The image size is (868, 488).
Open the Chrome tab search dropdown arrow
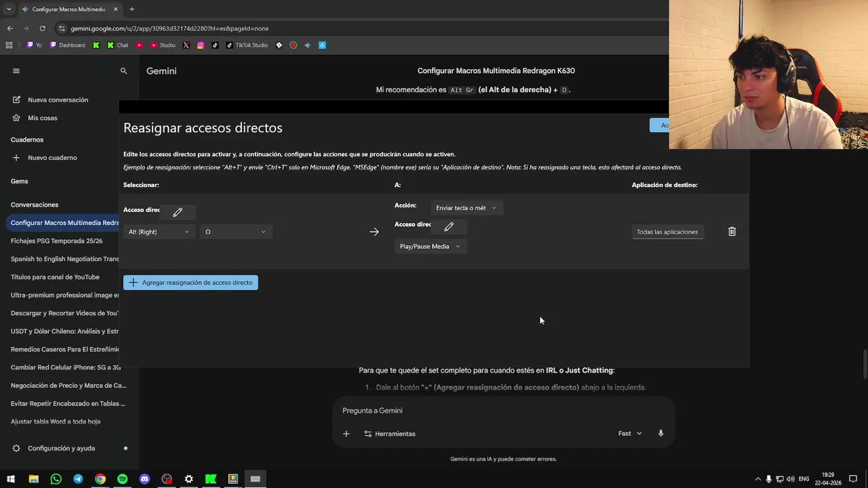[9, 9]
